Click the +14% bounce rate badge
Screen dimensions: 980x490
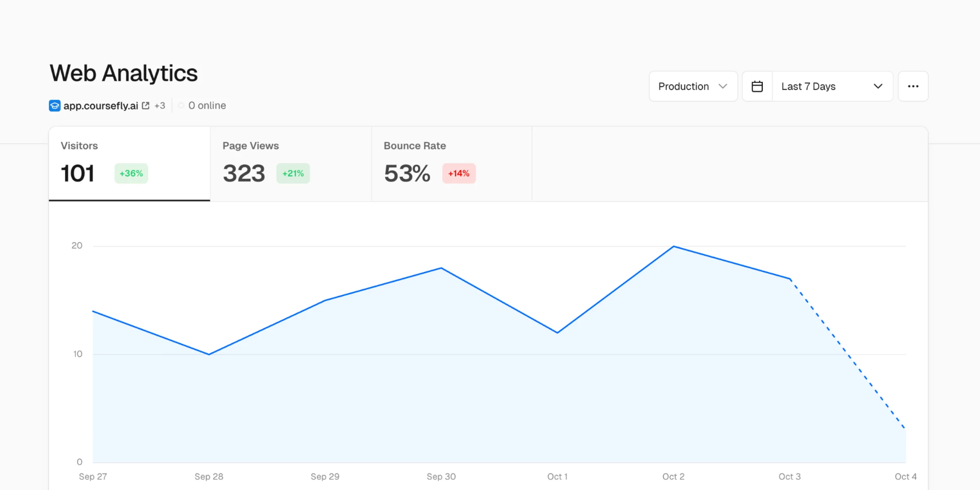click(x=459, y=174)
